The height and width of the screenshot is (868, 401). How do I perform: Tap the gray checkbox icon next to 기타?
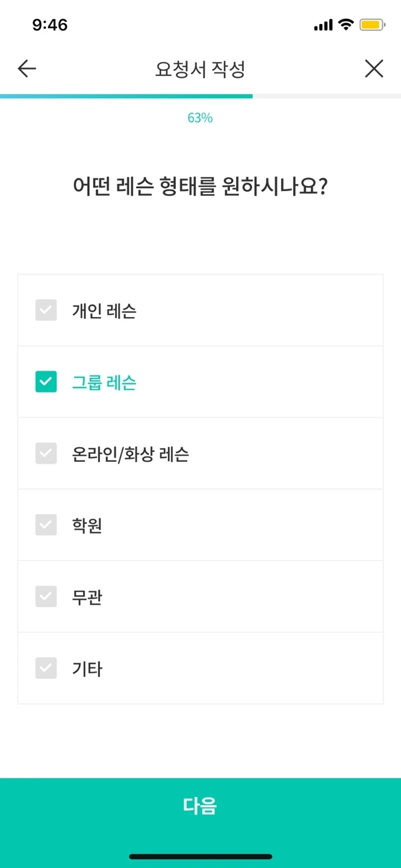click(x=46, y=668)
